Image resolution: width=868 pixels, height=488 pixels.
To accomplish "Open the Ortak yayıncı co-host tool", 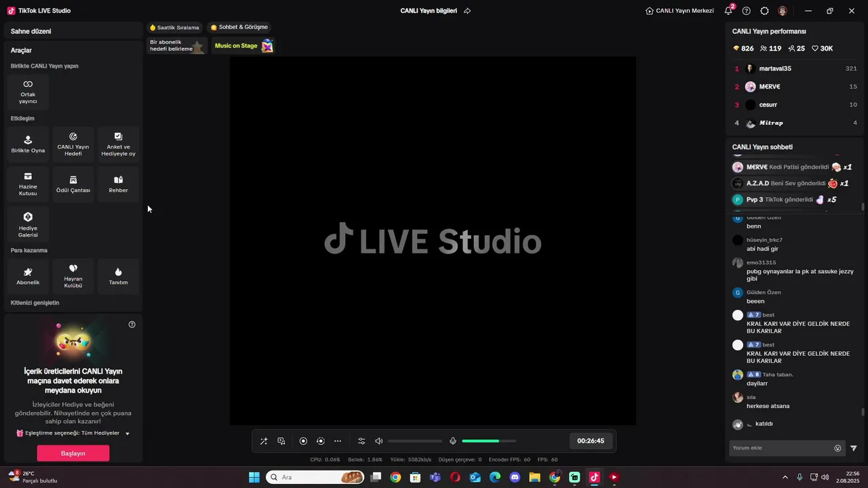I will [x=28, y=91].
